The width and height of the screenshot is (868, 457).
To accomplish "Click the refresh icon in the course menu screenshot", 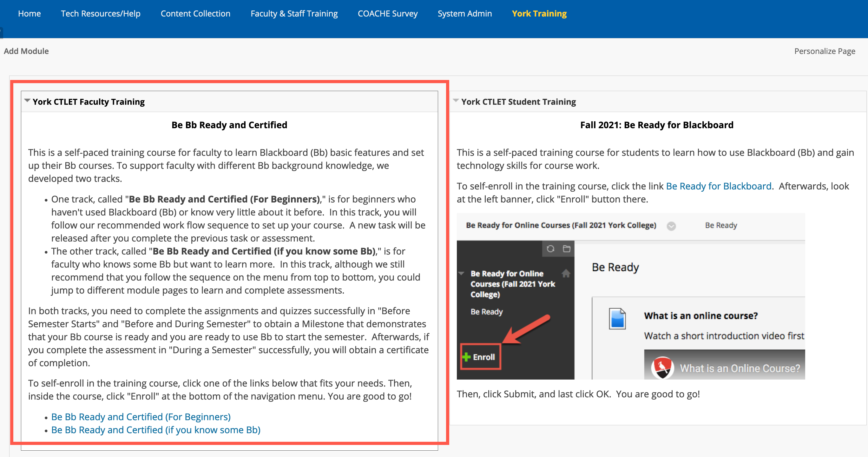I will tap(550, 248).
